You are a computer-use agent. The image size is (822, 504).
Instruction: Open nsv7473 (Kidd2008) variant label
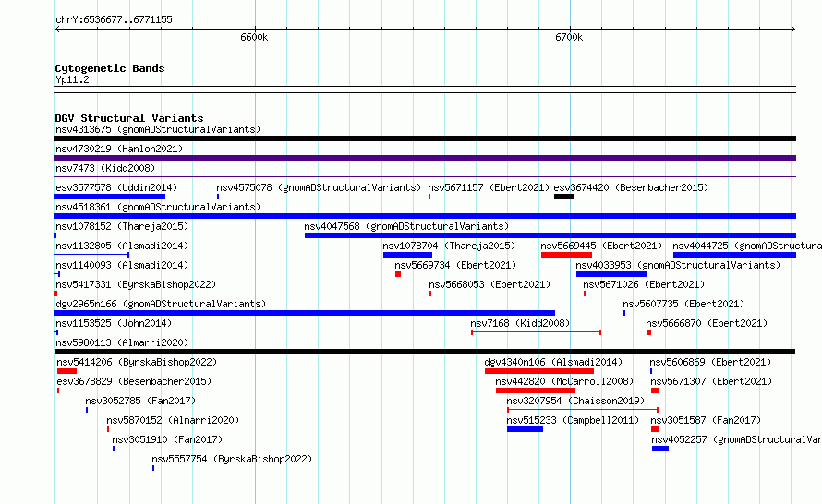coord(105,168)
